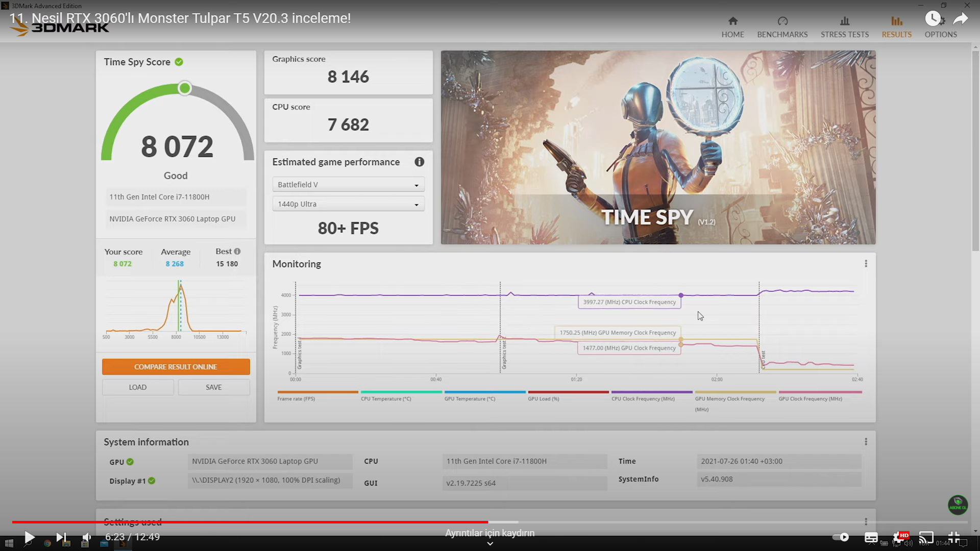Click COMPARE RESULT ONLINE button
This screenshot has width=980, height=551.
pyautogui.click(x=176, y=367)
